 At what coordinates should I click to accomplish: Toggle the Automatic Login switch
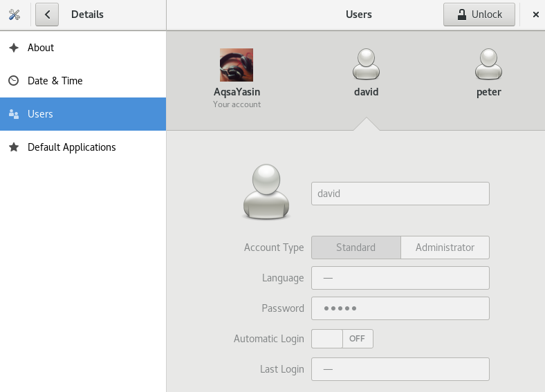click(342, 339)
